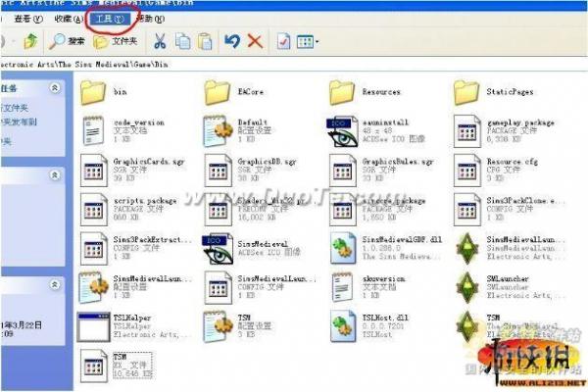The image size is (588, 392).
Task: Select the Sims3PackClone CONFIG file
Action: coord(509,210)
